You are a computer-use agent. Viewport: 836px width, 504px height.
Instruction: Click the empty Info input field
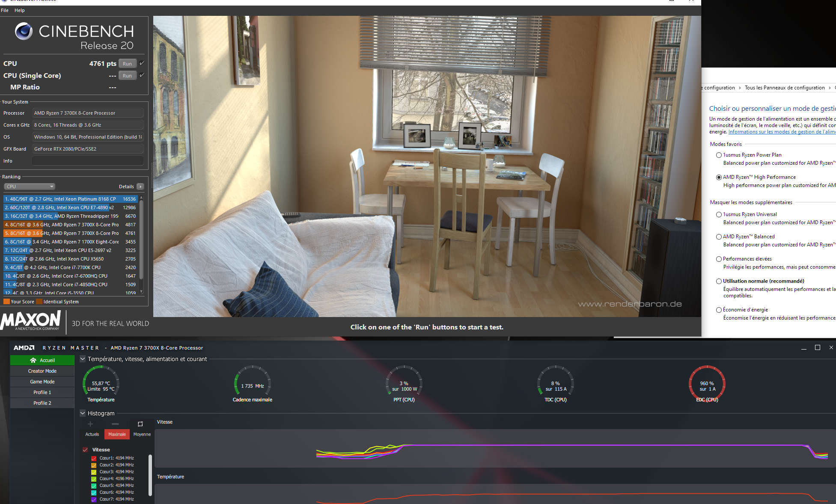[x=88, y=161]
